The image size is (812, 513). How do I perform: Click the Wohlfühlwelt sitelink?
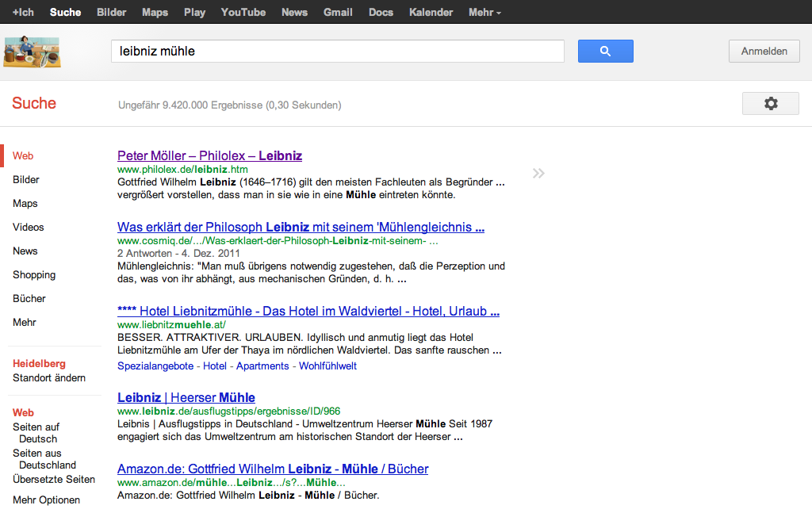(x=327, y=366)
